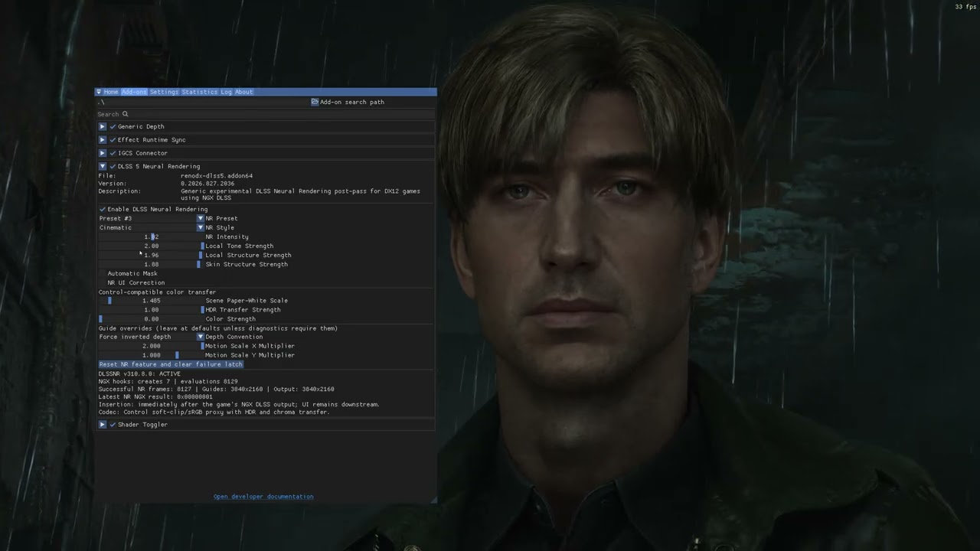Image resolution: width=980 pixels, height=551 pixels.
Task: Click the version number 0.2026.827.2036
Action: click(207, 184)
